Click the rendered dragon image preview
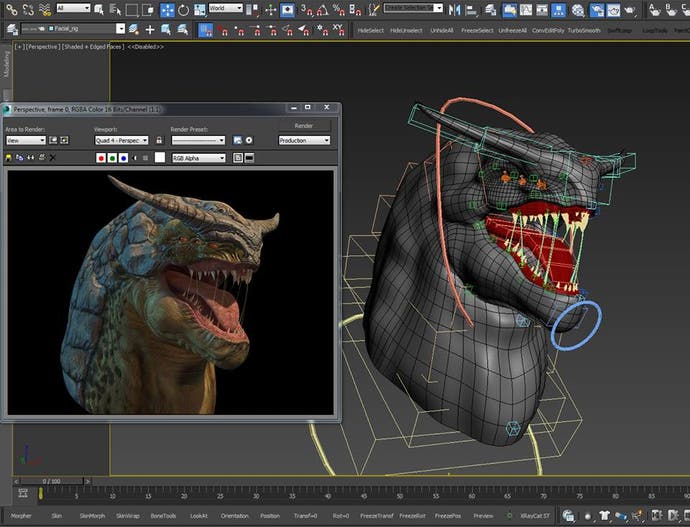Screen dimensions: 690x527 click(x=170, y=293)
